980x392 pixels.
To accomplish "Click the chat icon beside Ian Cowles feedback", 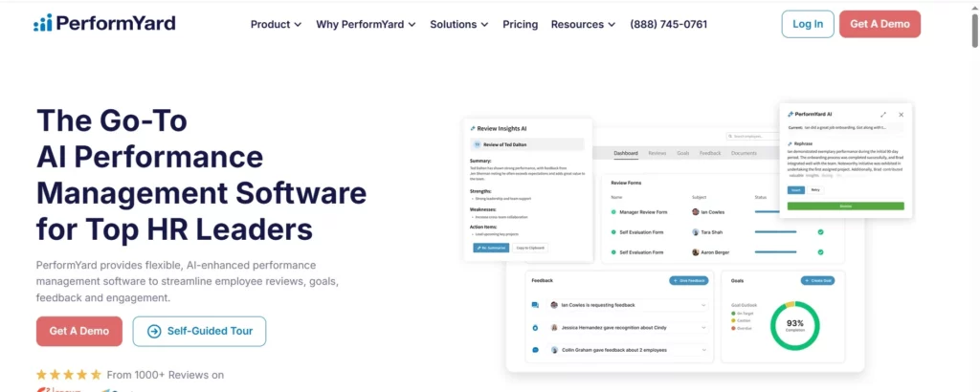I will 536,305.
